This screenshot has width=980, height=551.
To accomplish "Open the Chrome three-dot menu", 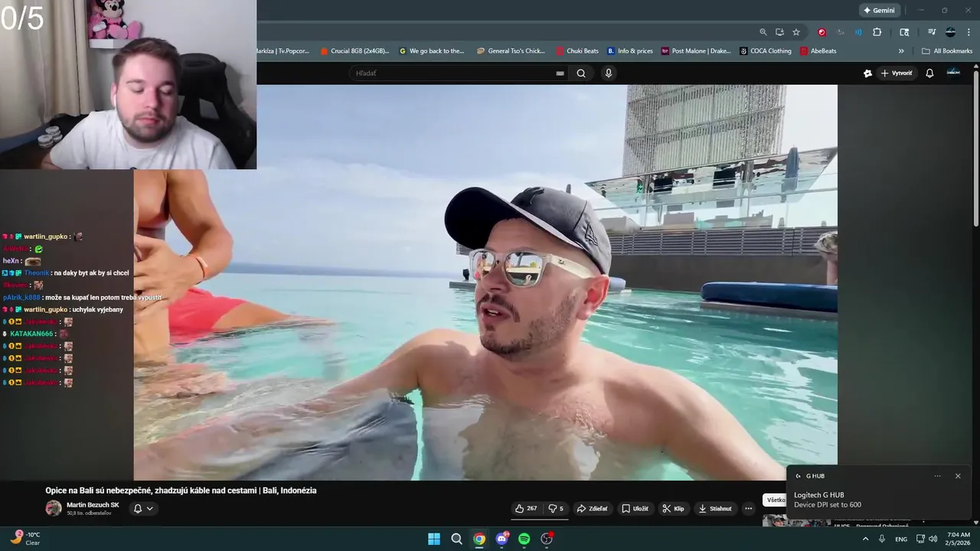I will [x=969, y=32].
